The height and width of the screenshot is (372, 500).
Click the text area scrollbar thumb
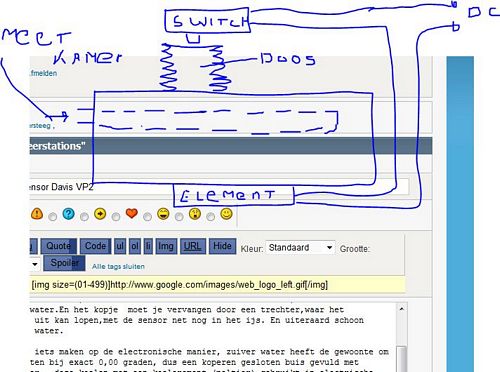pos(402,359)
